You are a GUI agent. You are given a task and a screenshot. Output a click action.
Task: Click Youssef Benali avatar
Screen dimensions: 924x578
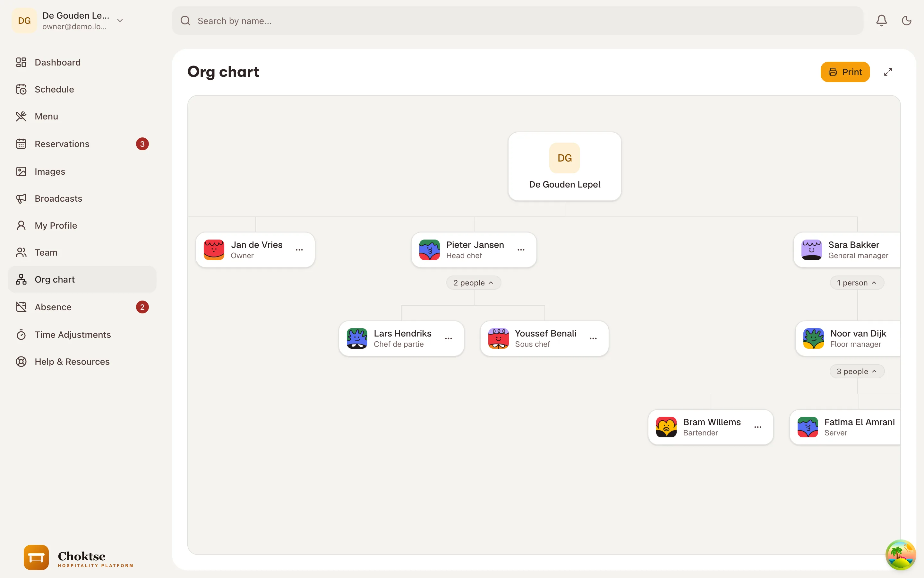[x=498, y=338]
